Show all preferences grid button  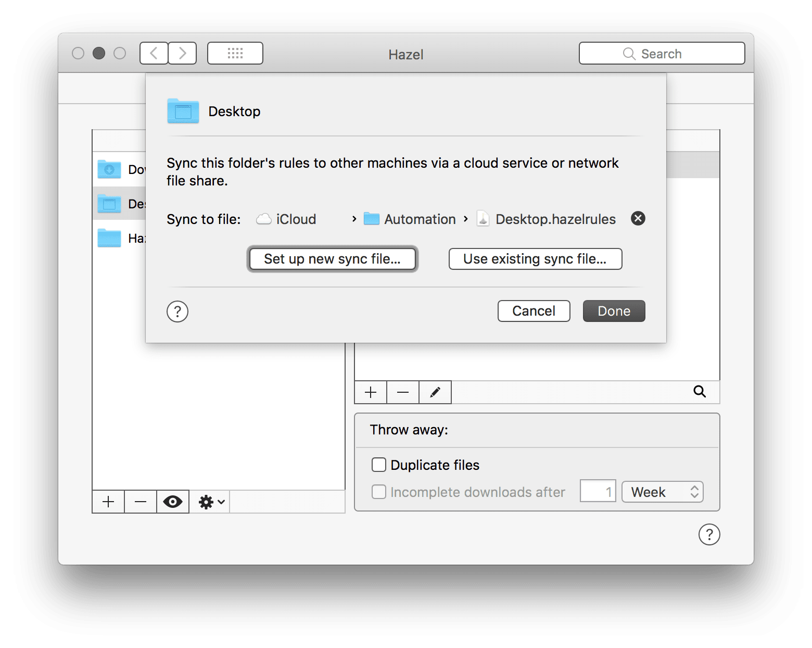(235, 53)
